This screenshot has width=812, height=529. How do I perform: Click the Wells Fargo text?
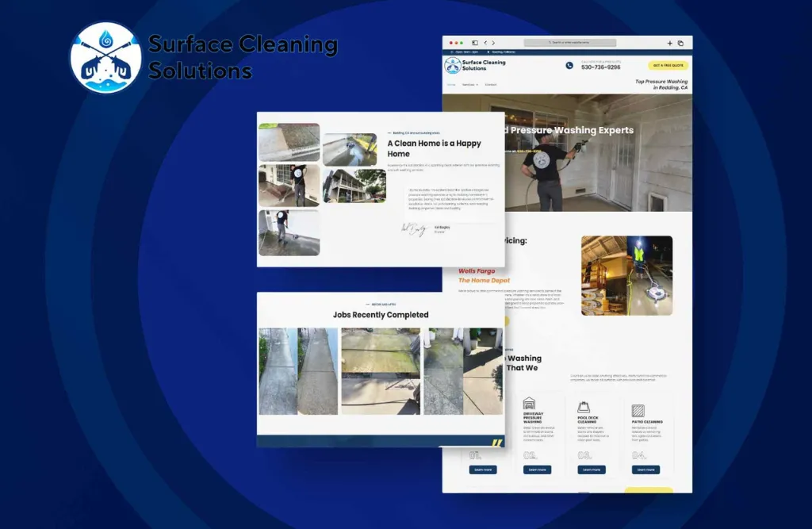tap(477, 271)
